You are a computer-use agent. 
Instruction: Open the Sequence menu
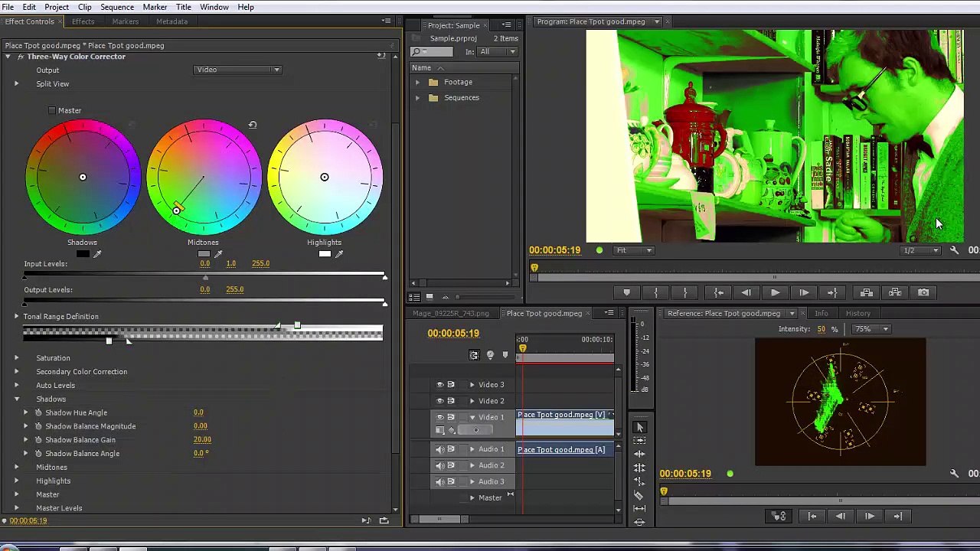[x=117, y=7]
